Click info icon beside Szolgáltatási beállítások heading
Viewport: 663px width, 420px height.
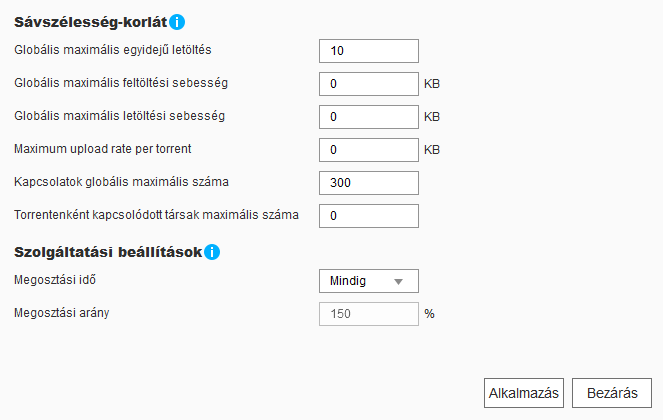[212, 252]
